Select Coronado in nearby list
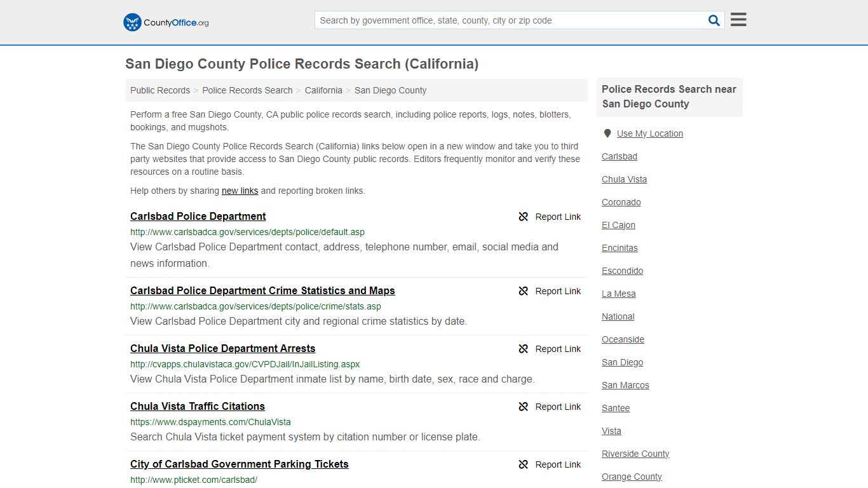 (621, 202)
